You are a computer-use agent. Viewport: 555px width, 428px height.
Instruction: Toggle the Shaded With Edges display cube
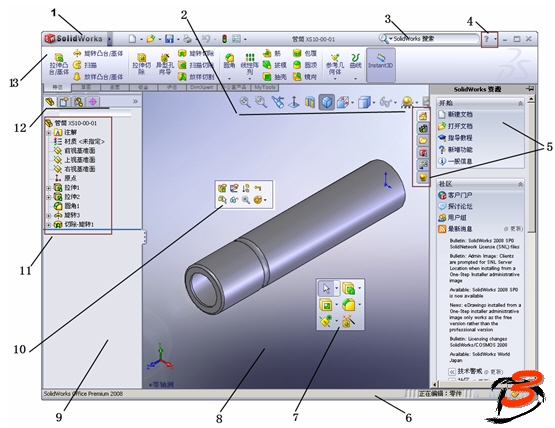(327, 102)
